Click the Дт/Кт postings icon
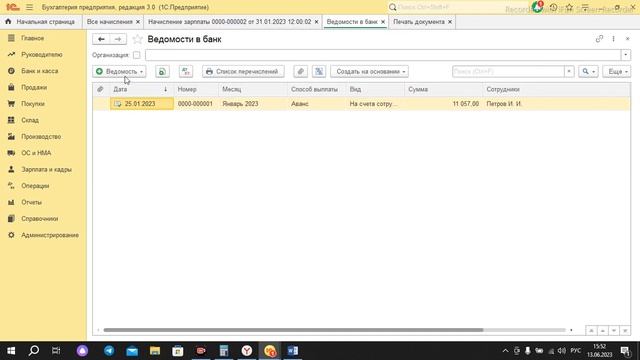640x360 pixels. tap(186, 71)
